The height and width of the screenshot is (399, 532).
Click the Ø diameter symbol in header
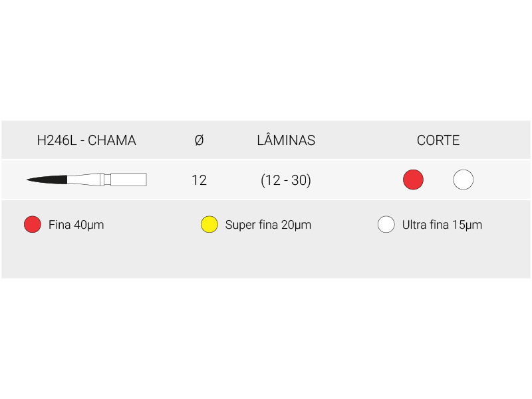click(199, 140)
